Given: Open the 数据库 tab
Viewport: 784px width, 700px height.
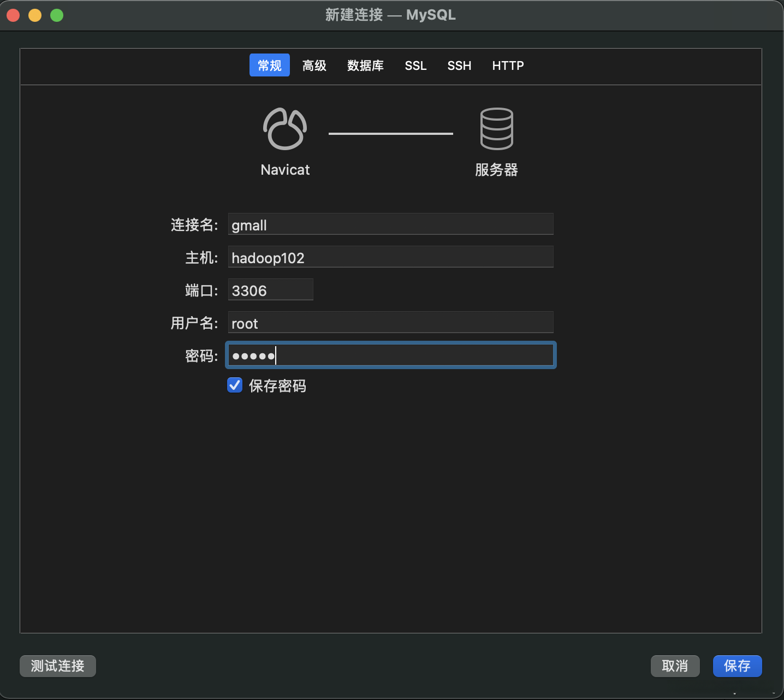Looking at the screenshot, I should click(365, 65).
